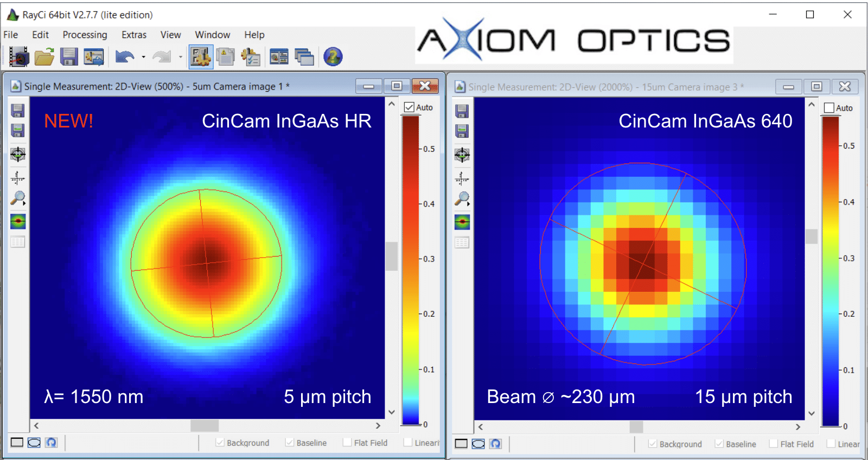Open the File menu
Viewport: 868px width, 460px height.
pos(11,35)
